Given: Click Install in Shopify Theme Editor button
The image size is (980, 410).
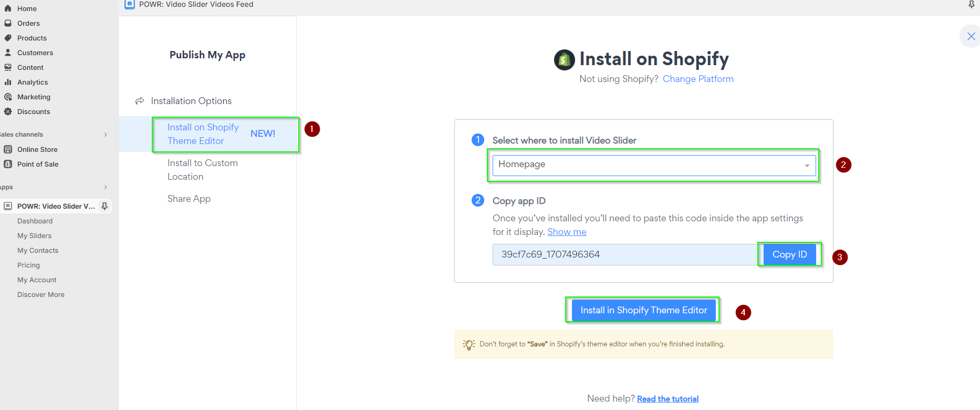Looking at the screenshot, I should pyautogui.click(x=644, y=310).
